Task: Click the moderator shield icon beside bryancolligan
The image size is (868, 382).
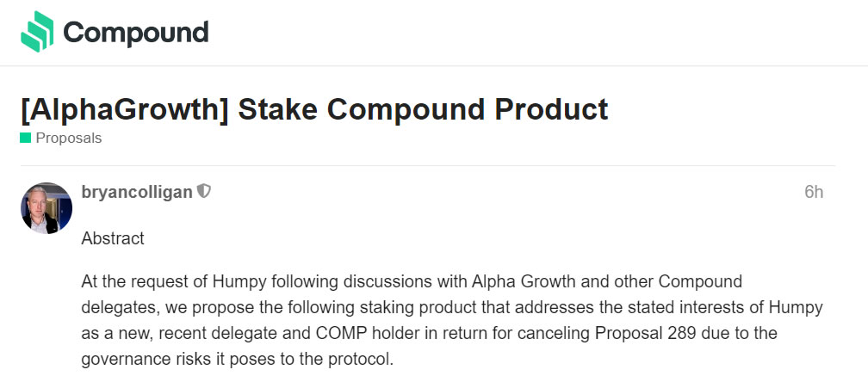Action: 204,191
